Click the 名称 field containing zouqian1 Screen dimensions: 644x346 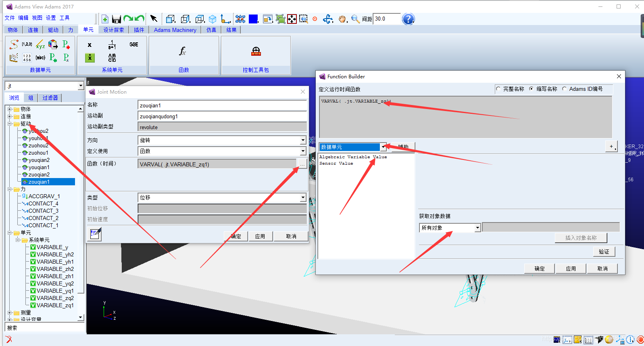(x=222, y=105)
